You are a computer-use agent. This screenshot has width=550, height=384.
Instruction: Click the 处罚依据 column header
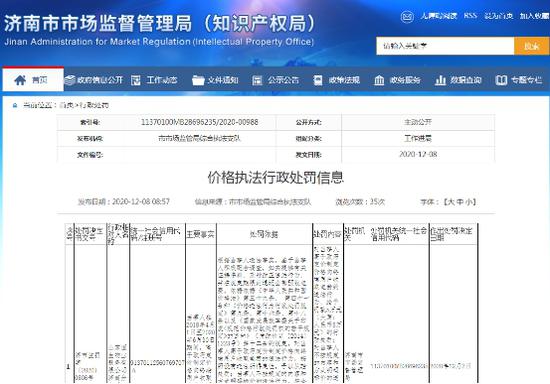[264, 234]
